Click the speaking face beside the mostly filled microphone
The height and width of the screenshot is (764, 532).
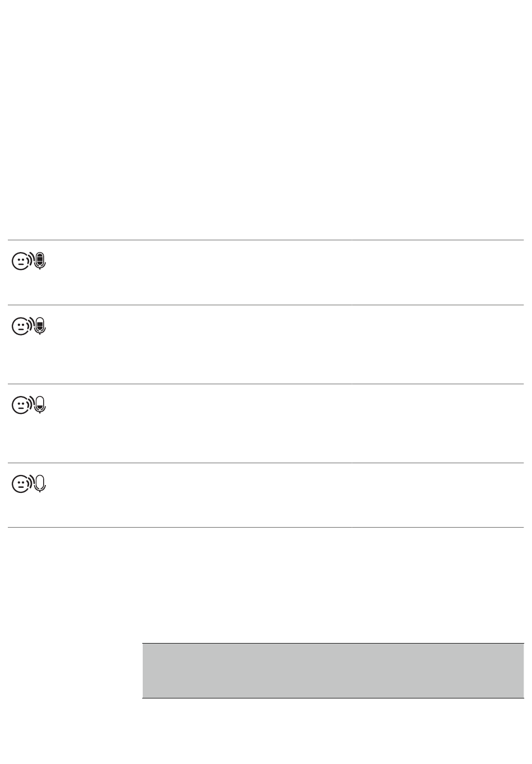coord(21,326)
